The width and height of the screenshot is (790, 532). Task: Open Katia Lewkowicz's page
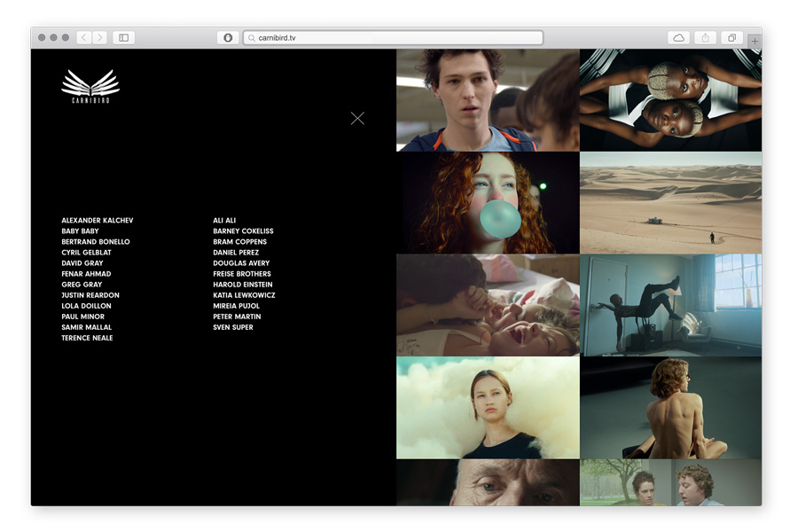(244, 295)
